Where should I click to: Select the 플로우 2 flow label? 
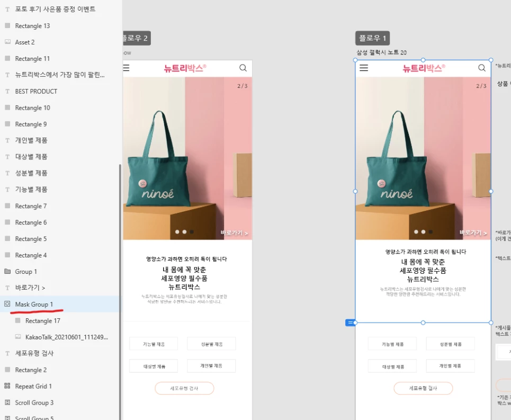click(x=136, y=38)
